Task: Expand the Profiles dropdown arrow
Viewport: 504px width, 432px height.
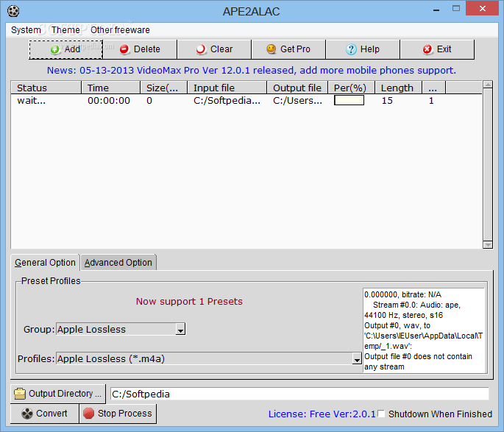Action: pyautogui.click(x=357, y=358)
